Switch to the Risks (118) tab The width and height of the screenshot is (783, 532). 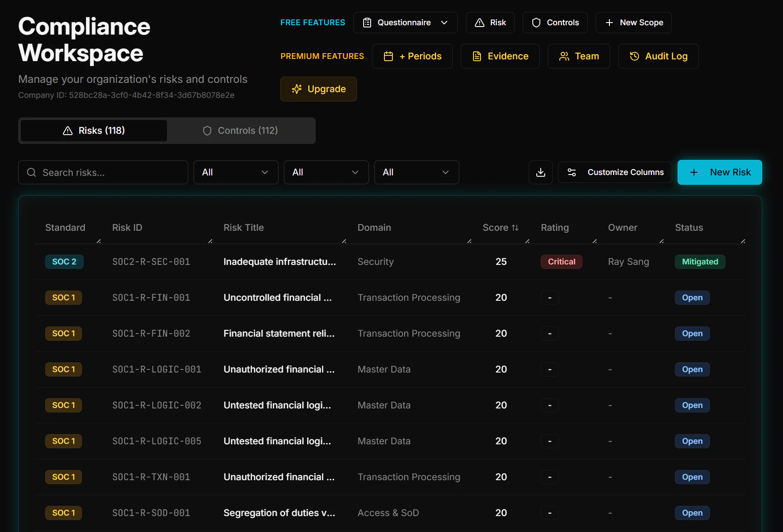[x=94, y=131]
